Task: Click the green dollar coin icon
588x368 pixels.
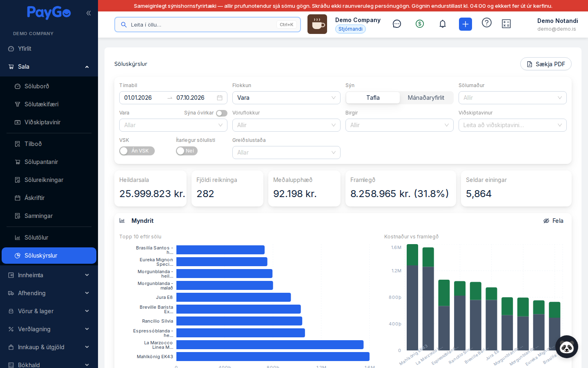Action: pyautogui.click(x=420, y=24)
